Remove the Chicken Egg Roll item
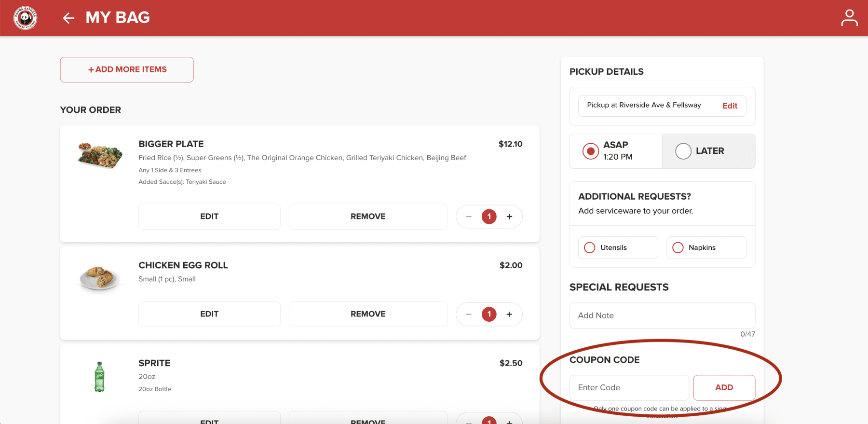 368,314
